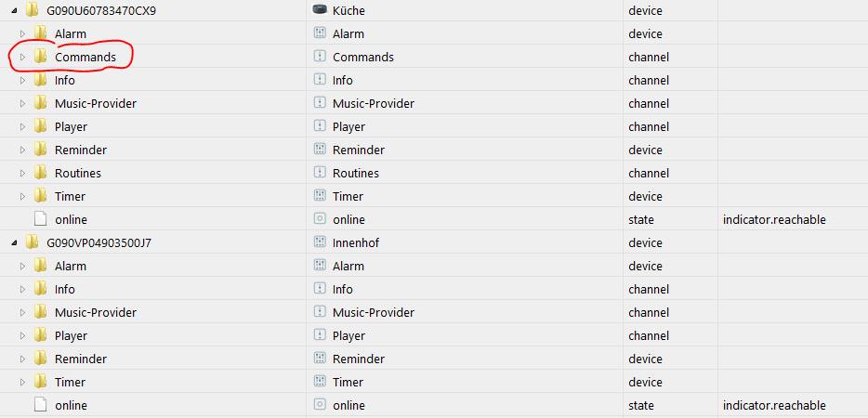
Task: Click the file icon of online under Küche
Action: [x=41, y=219]
